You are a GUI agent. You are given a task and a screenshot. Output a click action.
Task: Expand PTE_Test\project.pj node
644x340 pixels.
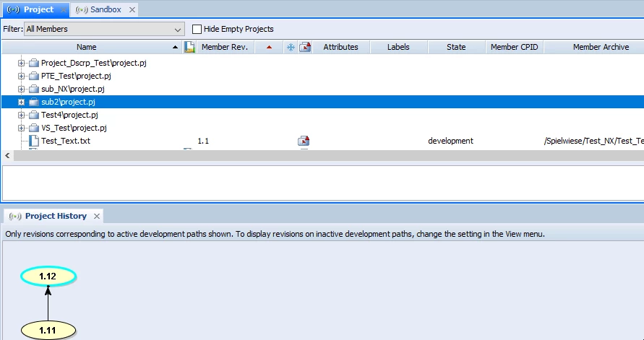click(22, 76)
